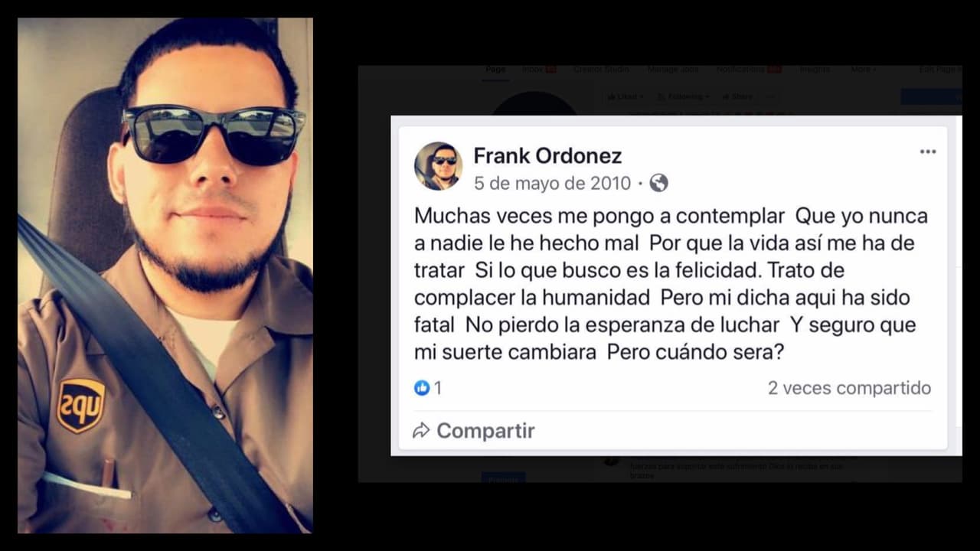Click the globe public privacy icon

[x=658, y=183]
